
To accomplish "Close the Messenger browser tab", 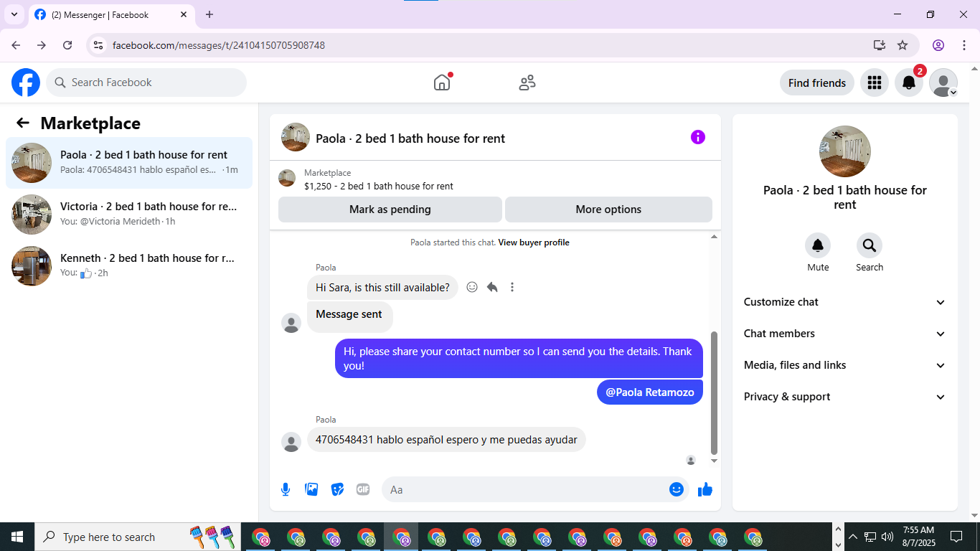I will point(184,14).
